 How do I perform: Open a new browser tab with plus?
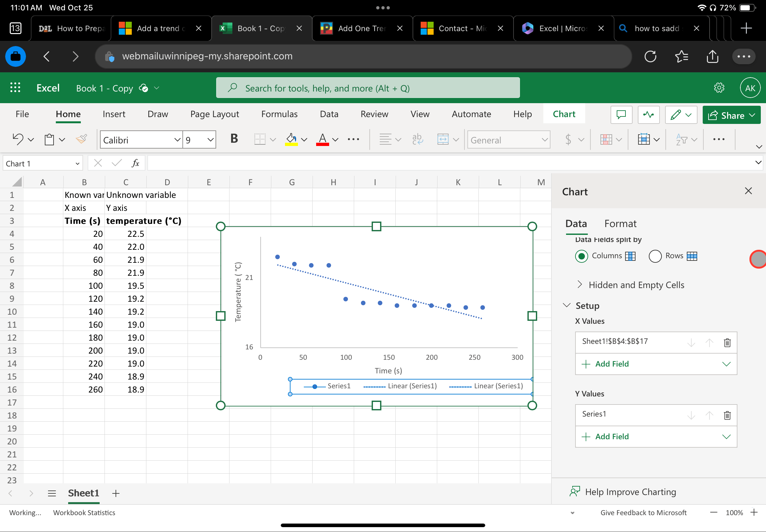(746, 28)
